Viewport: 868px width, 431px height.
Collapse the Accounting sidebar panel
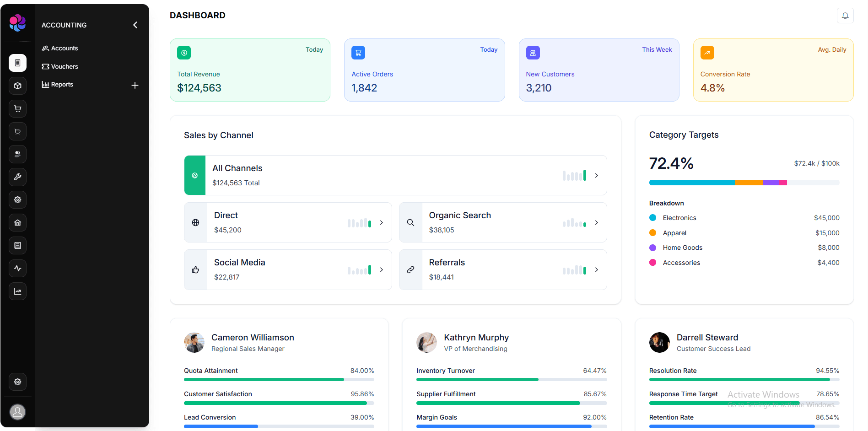(135, 25)
